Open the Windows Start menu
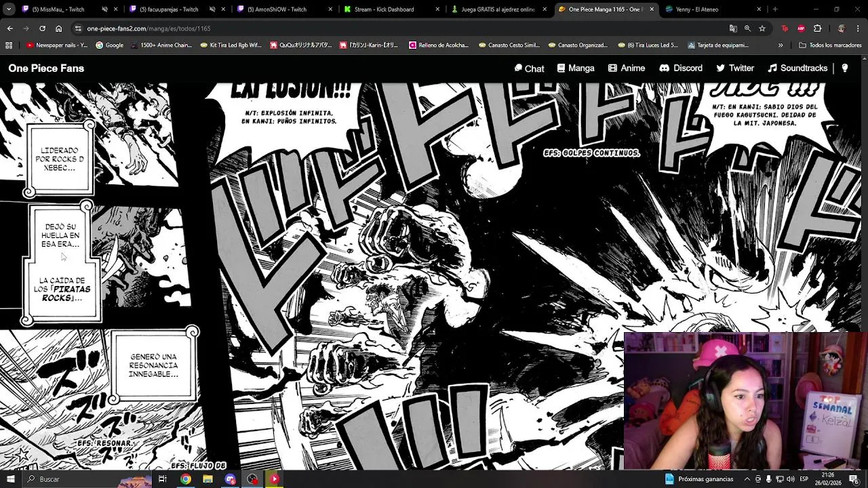The width and height of the screenshot is (868, 488). pyautogui.click(x=10, y=479)
